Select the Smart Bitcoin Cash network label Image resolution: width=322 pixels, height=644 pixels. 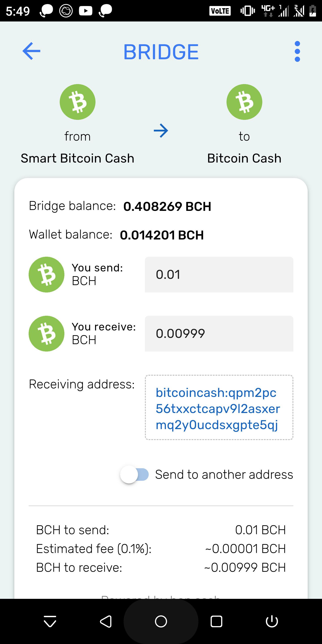pyautogui.click(x=78, y=158)
